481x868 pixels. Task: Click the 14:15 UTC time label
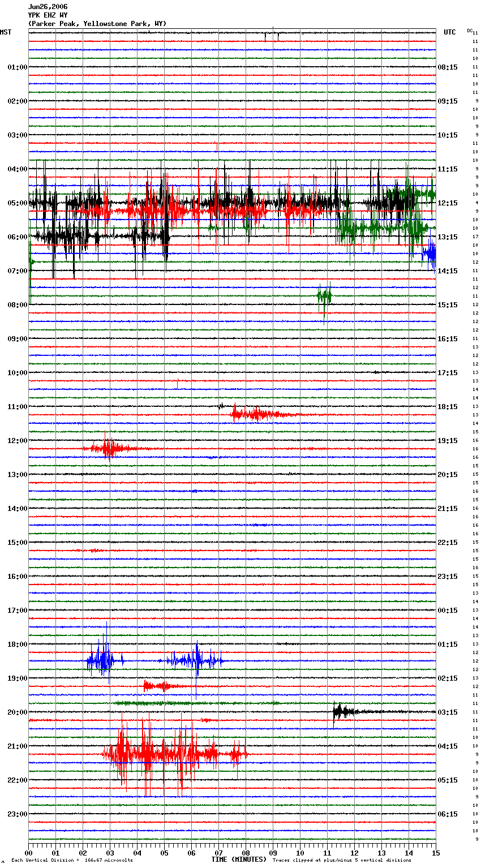(x=448, y=270)
